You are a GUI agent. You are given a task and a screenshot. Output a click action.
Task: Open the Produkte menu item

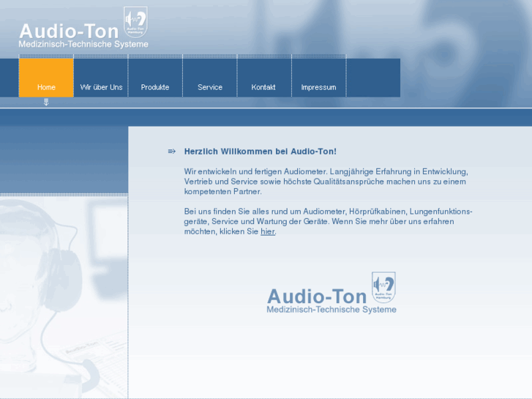(x=155, y=78)
